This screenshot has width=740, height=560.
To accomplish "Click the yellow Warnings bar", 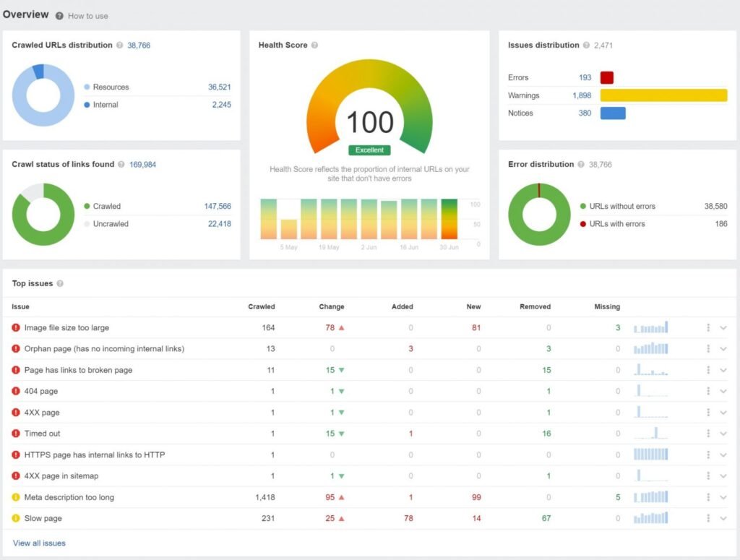I will (x=663, y=95).
